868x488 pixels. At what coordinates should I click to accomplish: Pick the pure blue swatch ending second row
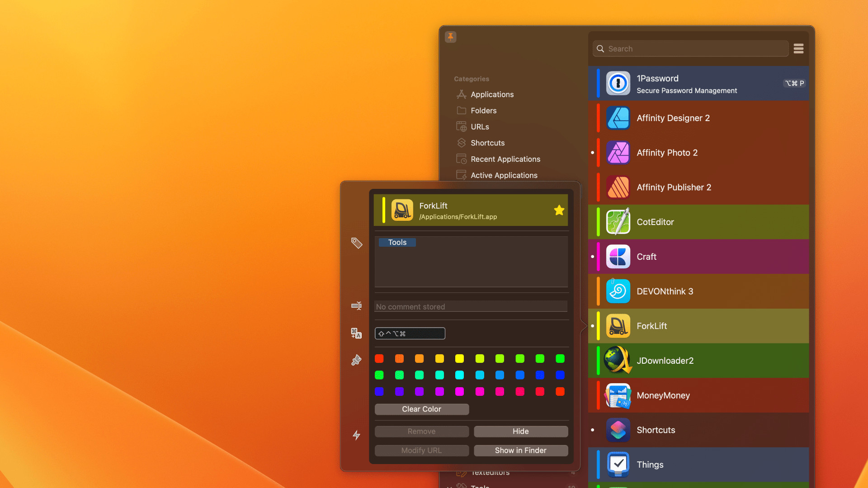(x=560, y=375)
